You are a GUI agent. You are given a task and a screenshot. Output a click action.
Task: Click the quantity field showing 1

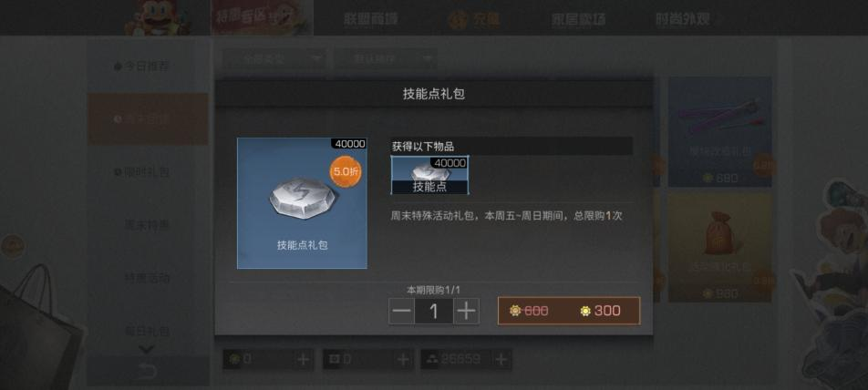click(434, 312)
